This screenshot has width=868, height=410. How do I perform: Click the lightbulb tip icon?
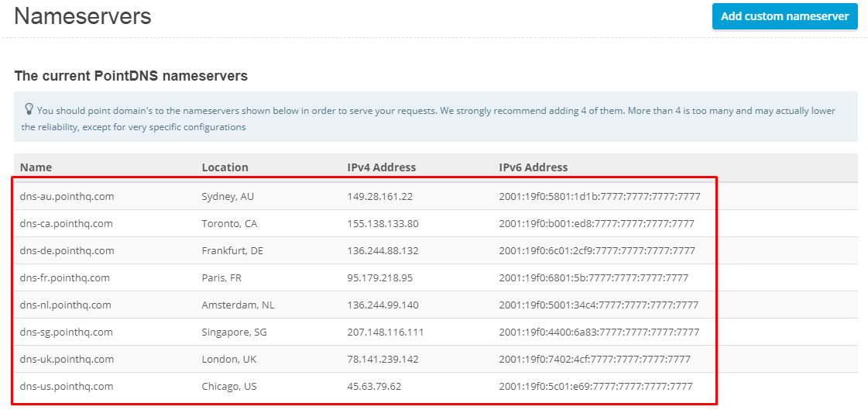pyautogui.click(x=29, y=109)
